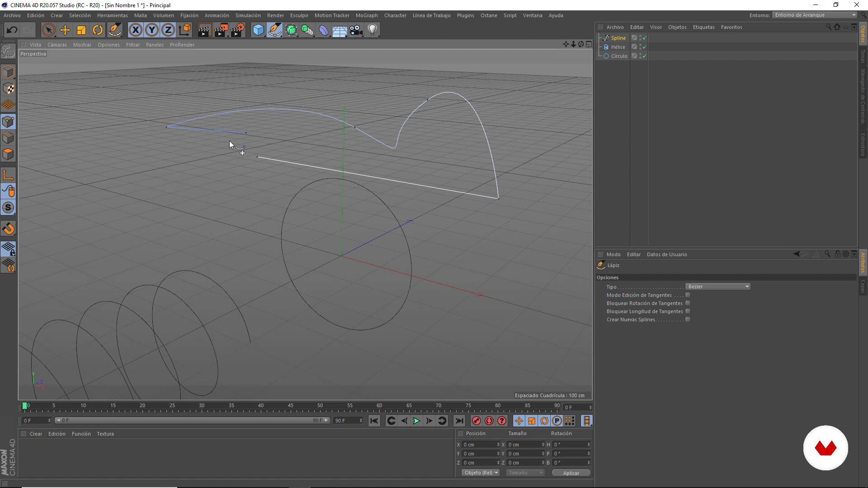Check Bloquear Rotación de Tangentes
The height and width of the screenshot is (488, 868).
click(688, 303)
